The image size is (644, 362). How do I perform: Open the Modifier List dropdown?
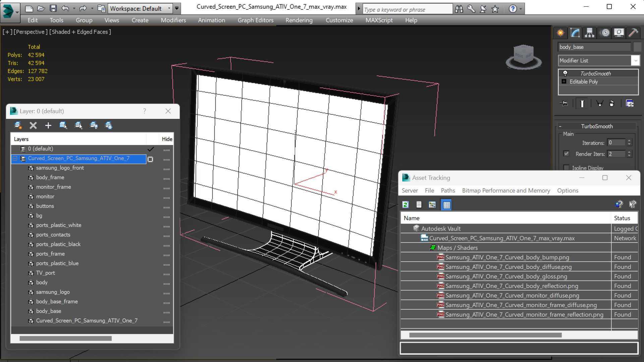coord(599,61)
